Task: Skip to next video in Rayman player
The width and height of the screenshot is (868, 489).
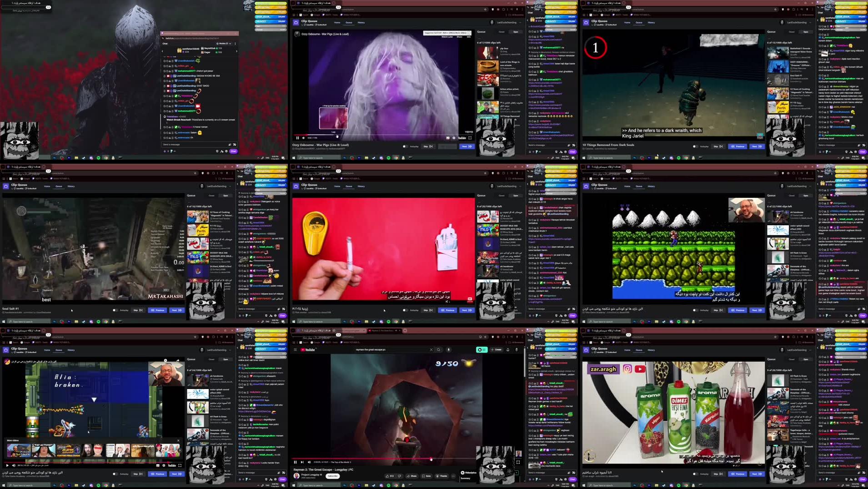Action: (x=302, y=462)
